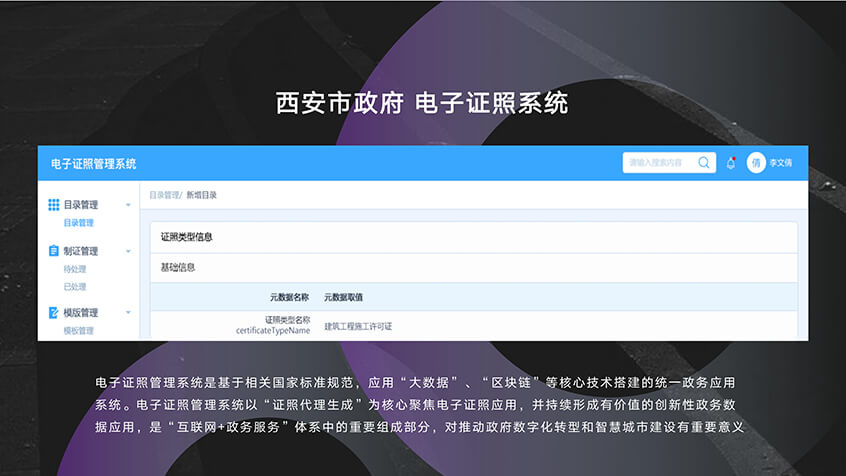
Task: Click the 建筑工程施工许可证 value field
Action: coord(358,326)
